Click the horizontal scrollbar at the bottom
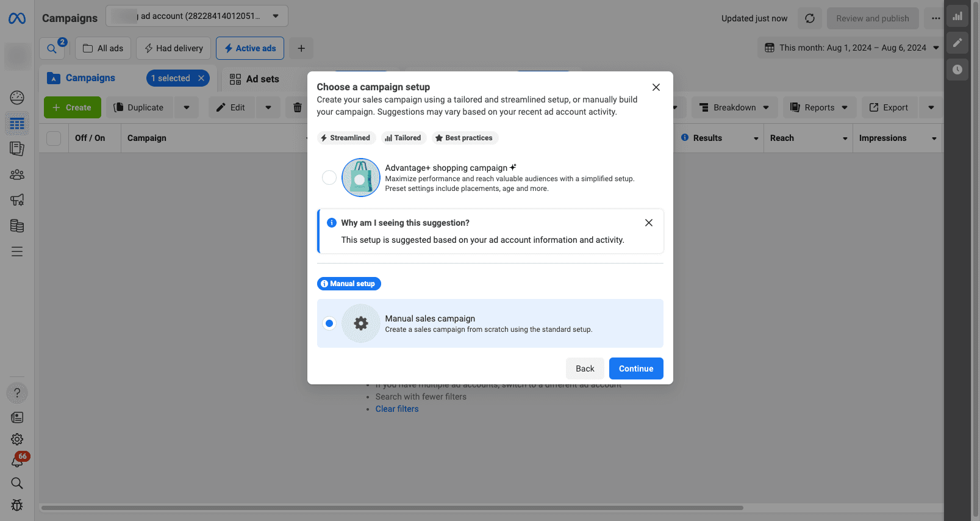The image size is (980, 521). [392, 508]
